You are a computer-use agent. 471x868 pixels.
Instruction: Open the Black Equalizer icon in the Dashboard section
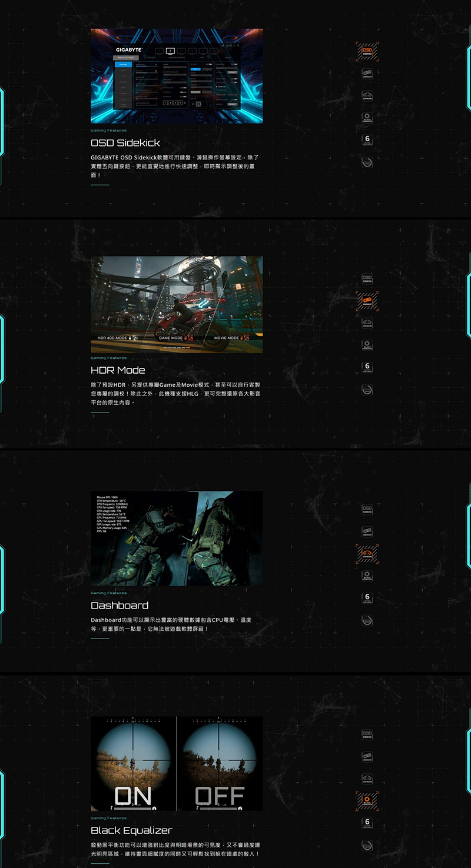click(x=367, y=576)
